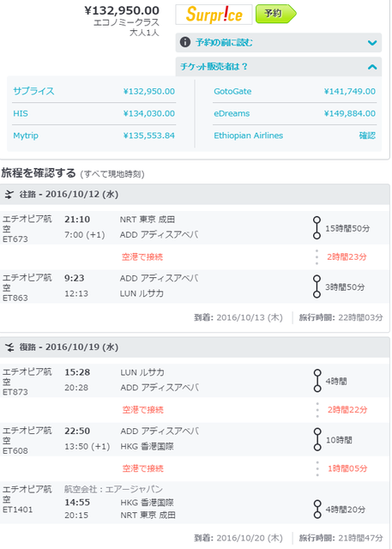
Task: Expand the 予約の前に読む section chevron
Action: click(372, 43)
